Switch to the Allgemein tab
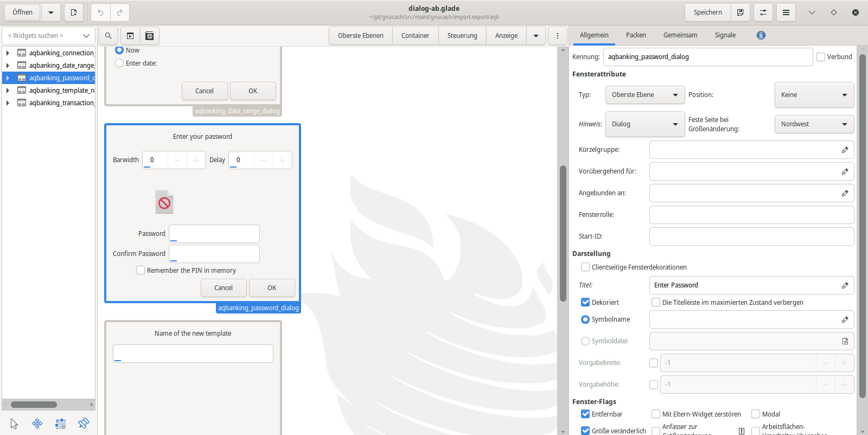 point(594,35)
